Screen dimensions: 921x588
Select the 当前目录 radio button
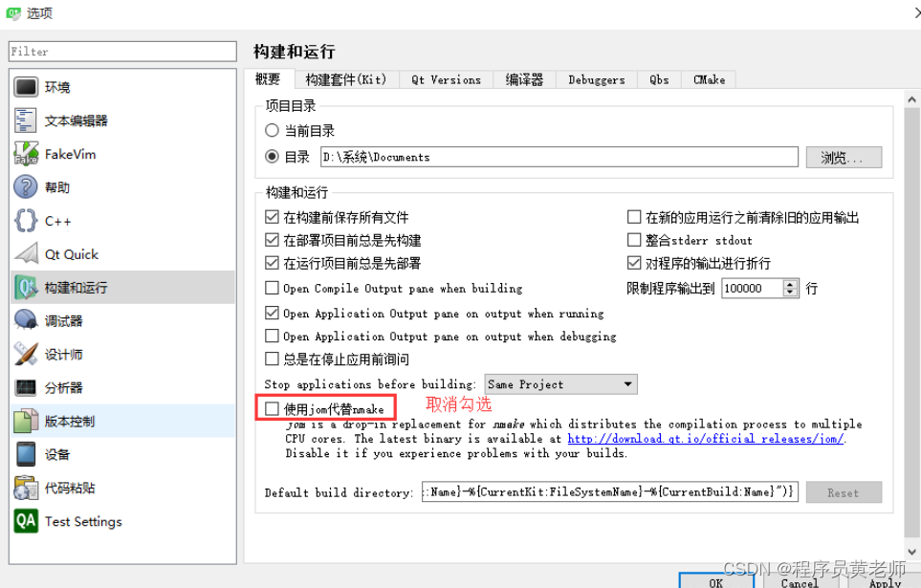tap(271, 131)
